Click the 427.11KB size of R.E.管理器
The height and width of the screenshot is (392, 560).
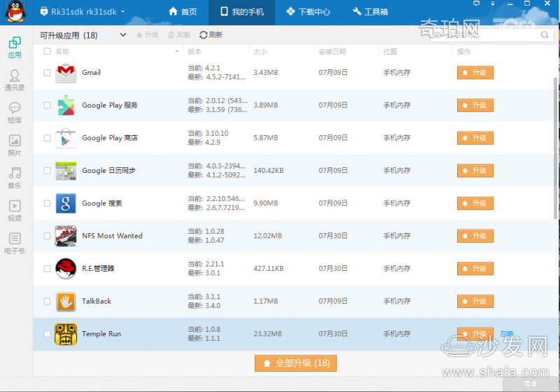(269, 269)
